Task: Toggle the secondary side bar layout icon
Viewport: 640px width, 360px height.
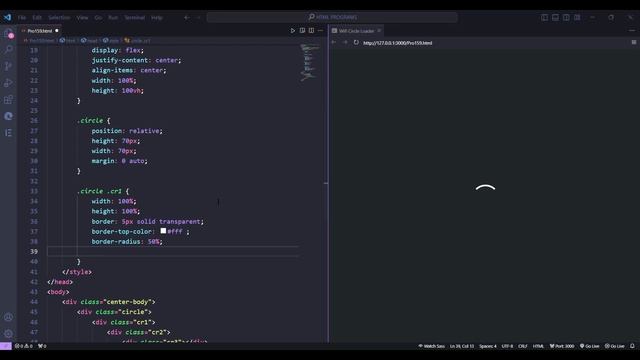Action: click(x=567, y=18)
